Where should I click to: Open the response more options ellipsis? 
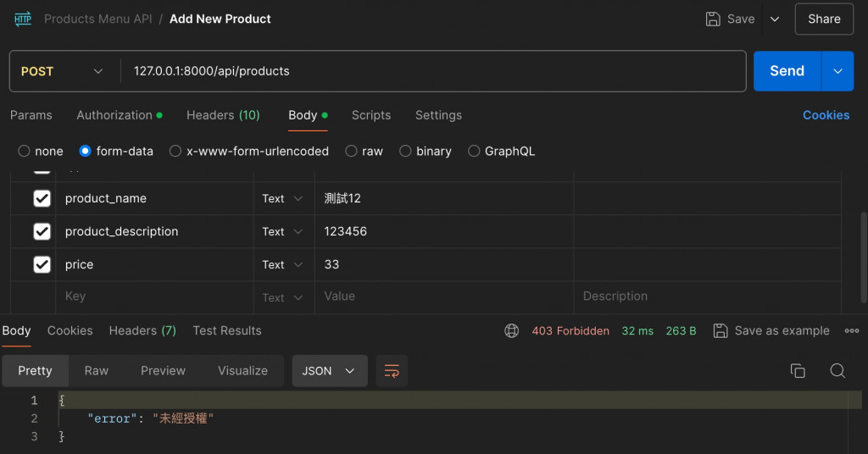pos(852,330)
